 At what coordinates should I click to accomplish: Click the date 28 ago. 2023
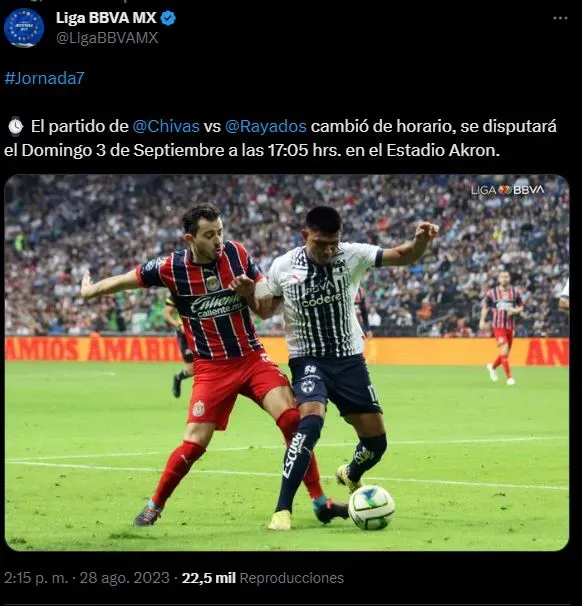tap(124, 578)
